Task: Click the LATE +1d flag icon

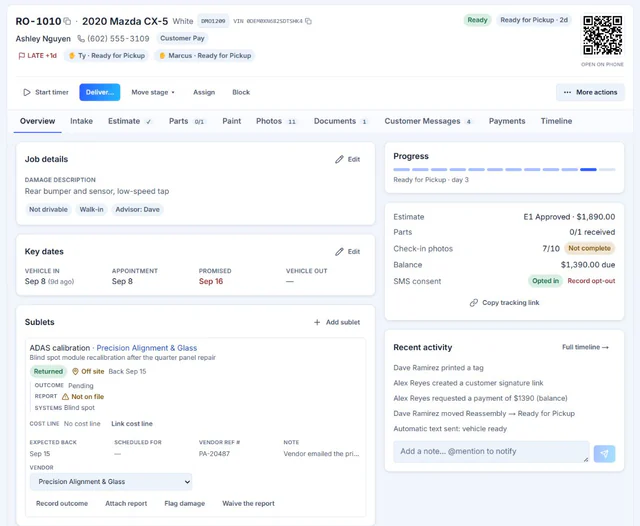Action: [22, 56]
